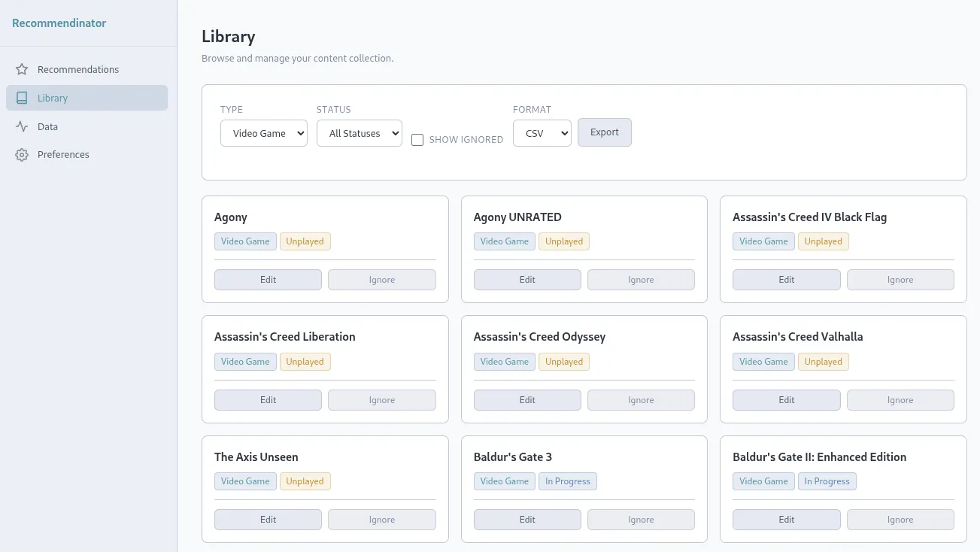Image resolution: width=980 pixels, height=552 pixels.
Task: Edit Assassin's Creed Odyssey
Action: point(527,400)
